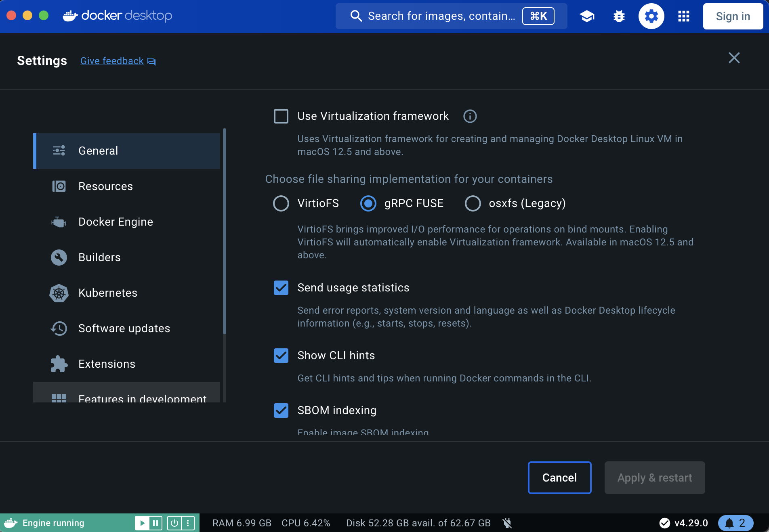Click the Settings gear icon in header
This screenshot has width=769, height=532.
pos(651,16)
